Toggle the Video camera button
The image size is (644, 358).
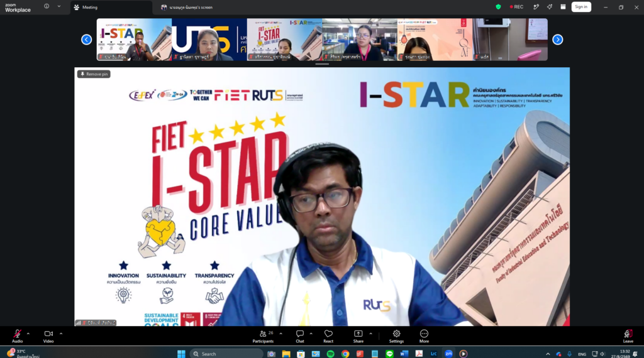coord(48,336)
